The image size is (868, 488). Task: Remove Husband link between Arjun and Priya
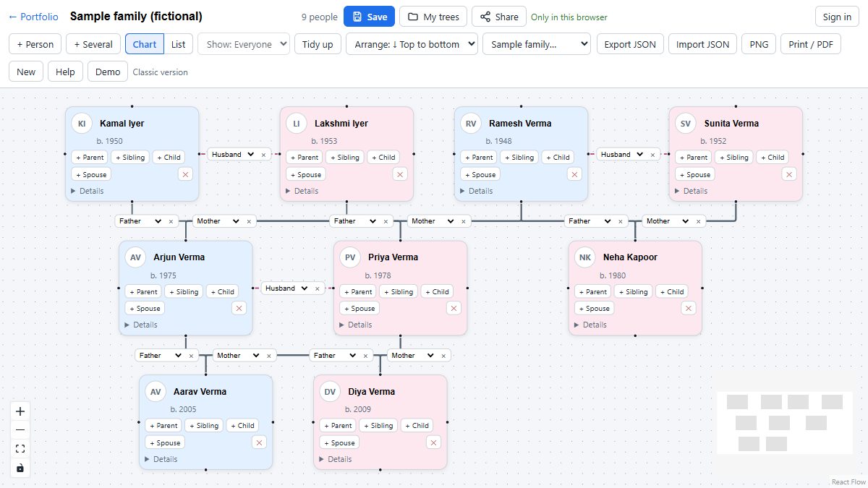(x=317, y=288)
